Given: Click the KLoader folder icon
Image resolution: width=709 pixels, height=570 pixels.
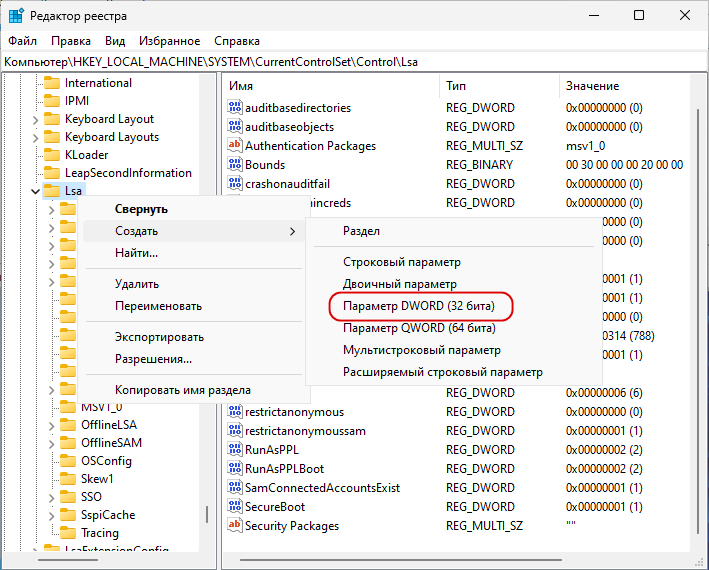Looking at the screenshot, I should (x=52, y=155).
